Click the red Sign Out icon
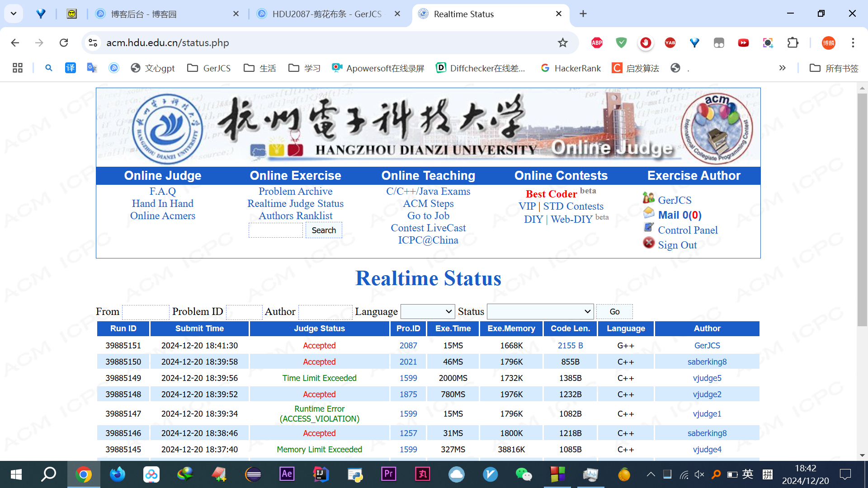Image resolution: width=868 pixels, height=488 pixels. pyautogui.click(x=649, y=243)
